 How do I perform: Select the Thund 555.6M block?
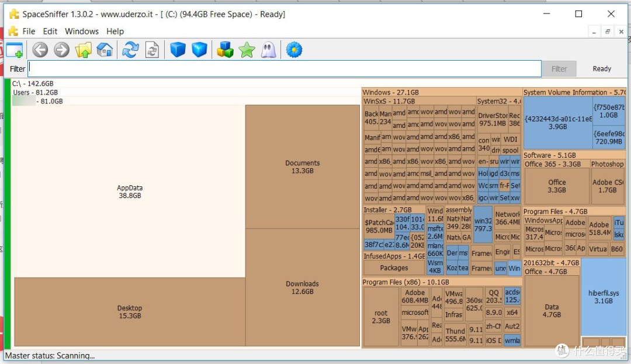(x=455, y=335)
